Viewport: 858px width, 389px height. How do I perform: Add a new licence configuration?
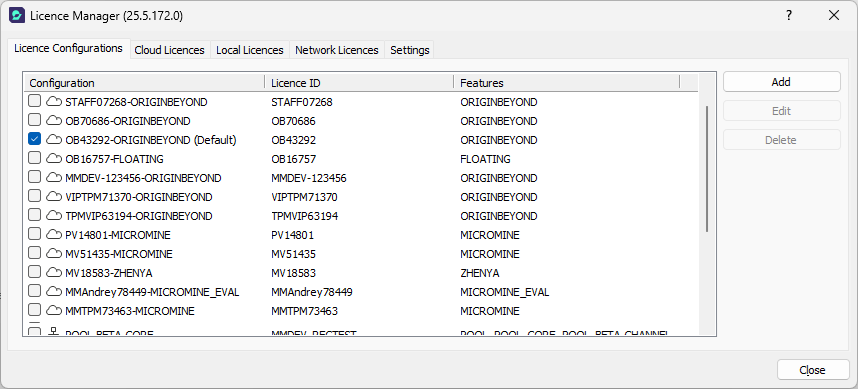coord(781,82)
